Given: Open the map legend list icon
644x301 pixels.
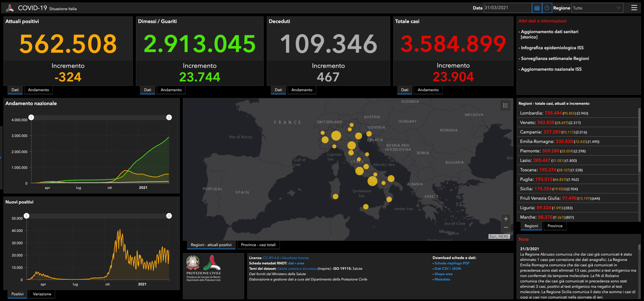Looking at the screenshot, I should (x=505, y=106).
